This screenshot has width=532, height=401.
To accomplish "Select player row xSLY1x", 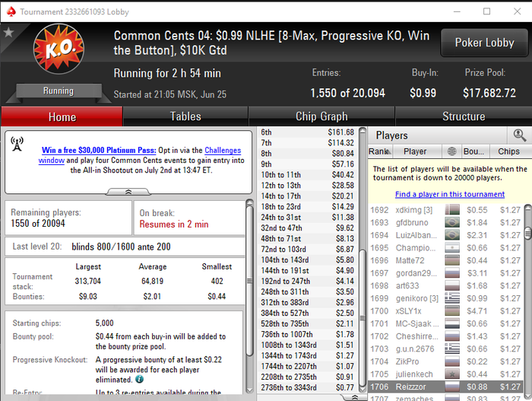I will click(x=445, y=311).
